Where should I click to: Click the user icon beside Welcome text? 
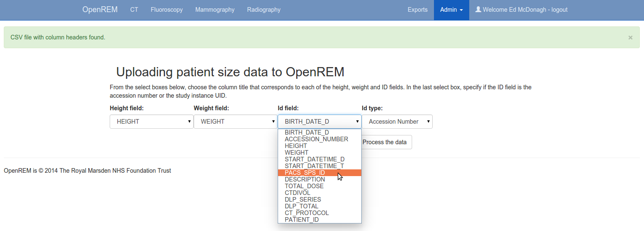coord(478,9)
